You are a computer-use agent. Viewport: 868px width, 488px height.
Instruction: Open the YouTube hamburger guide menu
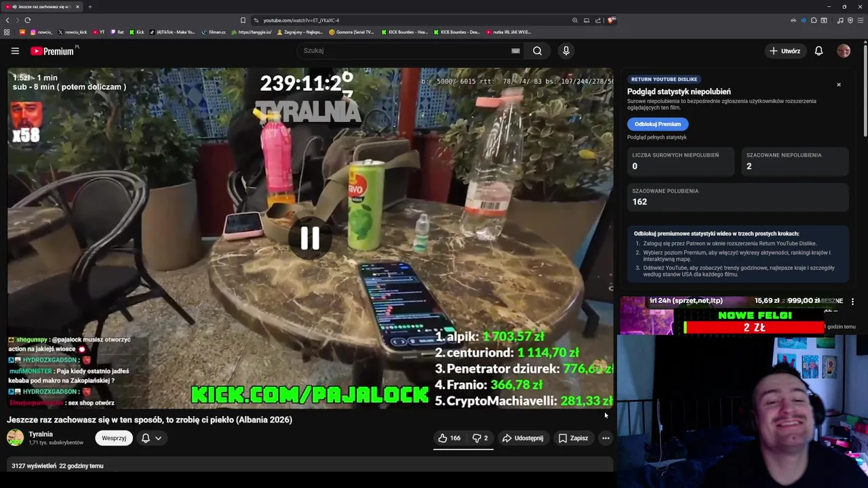pos(15,51)
